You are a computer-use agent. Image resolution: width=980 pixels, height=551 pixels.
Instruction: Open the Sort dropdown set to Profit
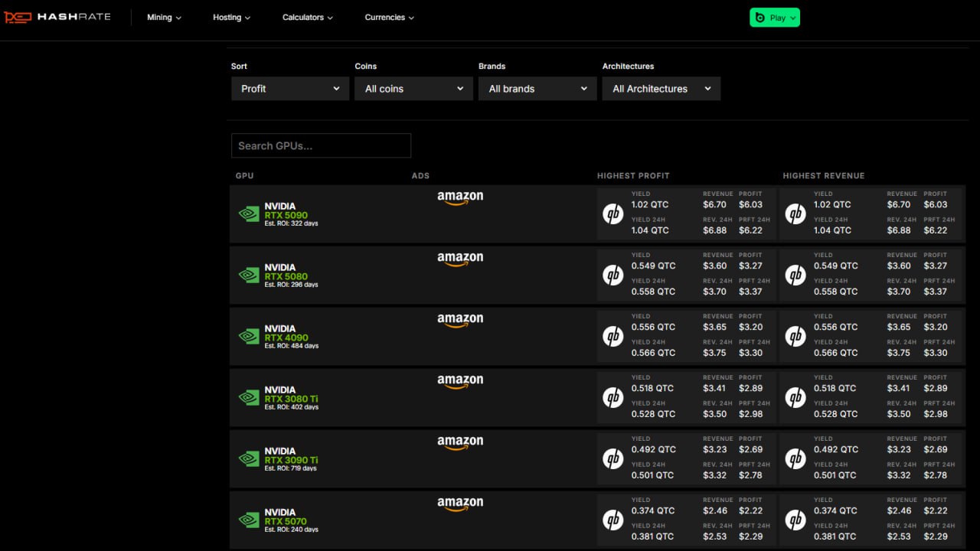pos(290,89)
